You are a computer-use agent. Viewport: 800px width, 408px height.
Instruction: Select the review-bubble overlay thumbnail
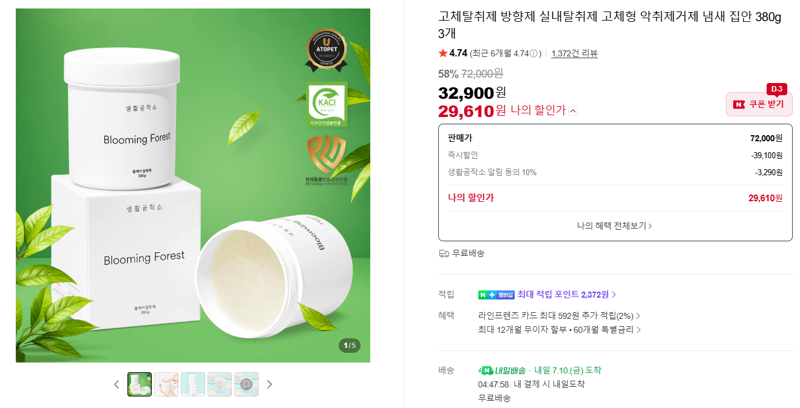pyautogui.click(x=246, y=385)
